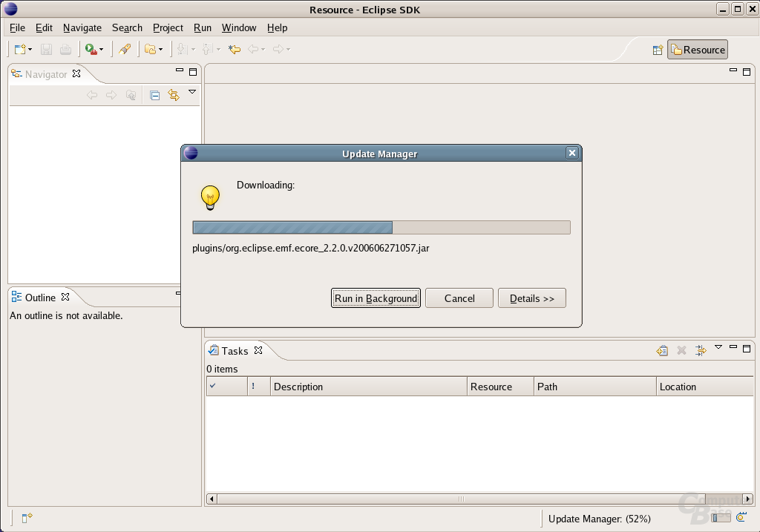Click the fast view bar icon in status bar

(x=27, y=518)
